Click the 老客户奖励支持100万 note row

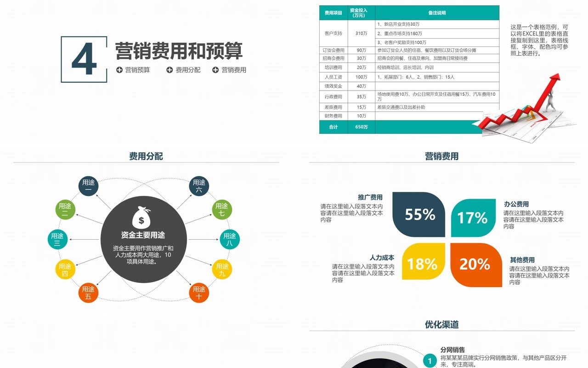pyautogui.click(x=437, y=42)
